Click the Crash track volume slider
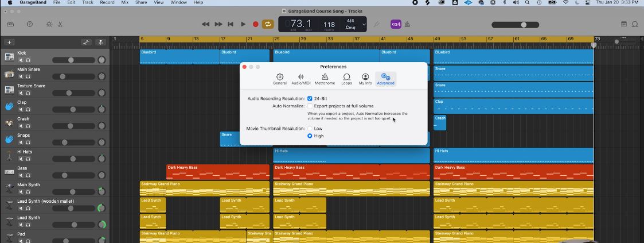 (73, 126)
